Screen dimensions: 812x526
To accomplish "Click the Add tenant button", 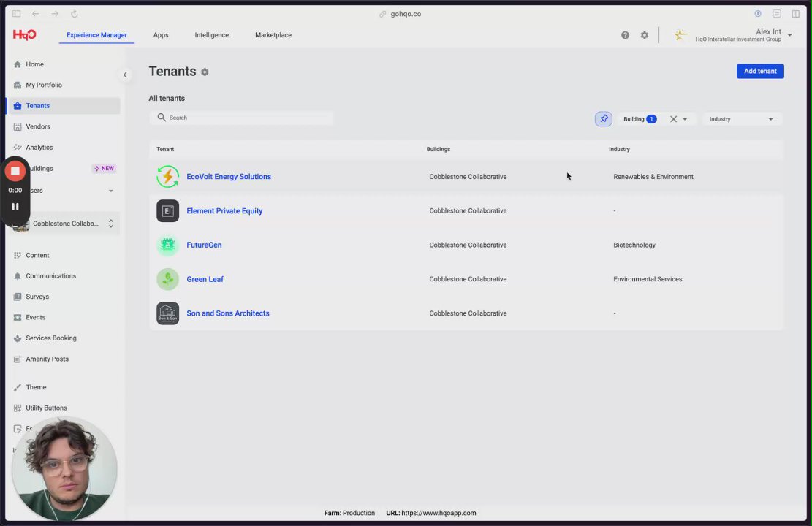I will (x=760, y=71).
